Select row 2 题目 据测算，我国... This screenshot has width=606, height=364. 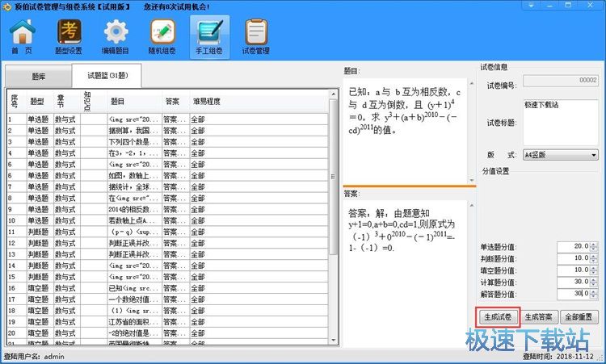tap(133, 131)
